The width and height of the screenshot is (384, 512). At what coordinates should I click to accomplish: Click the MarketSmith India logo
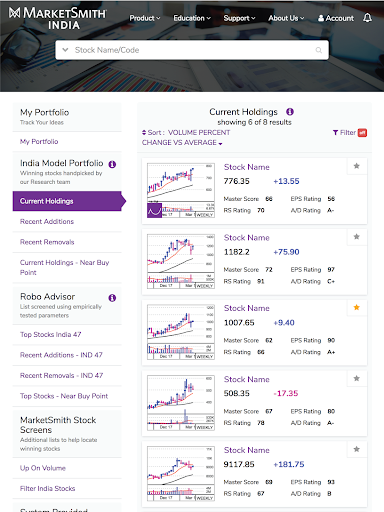(x=58, y=19)
